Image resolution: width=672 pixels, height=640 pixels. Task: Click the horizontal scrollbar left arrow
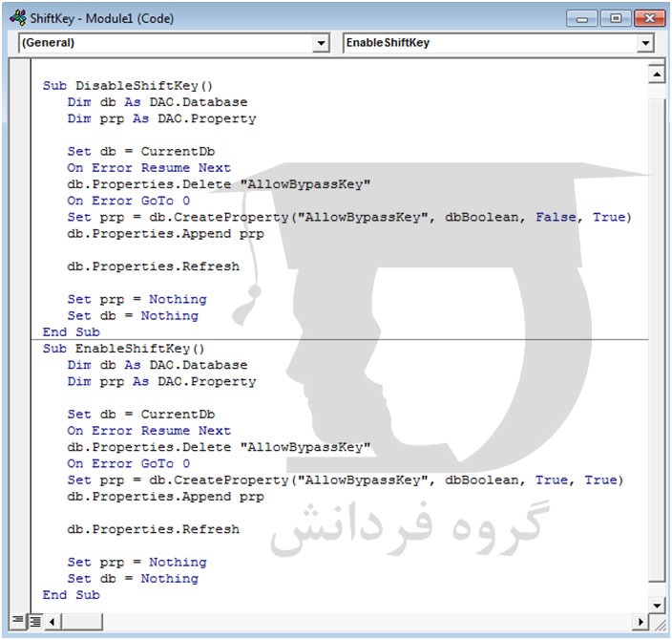coord(52,622)
